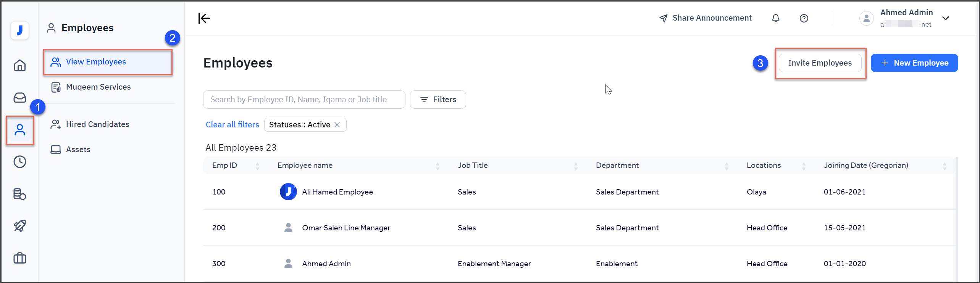Screen dimensions: 980x283
Task: Open the Filters options
Action: (438, 100)
